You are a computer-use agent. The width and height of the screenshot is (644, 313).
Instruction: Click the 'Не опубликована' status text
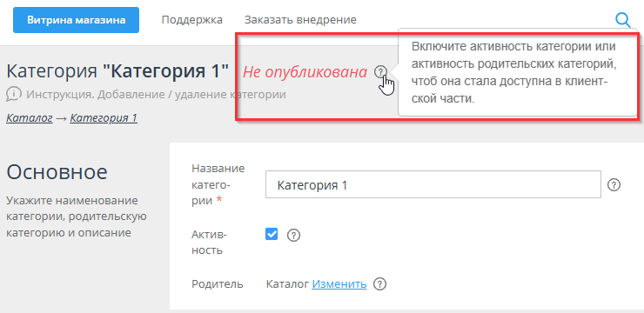coord(305,72)
